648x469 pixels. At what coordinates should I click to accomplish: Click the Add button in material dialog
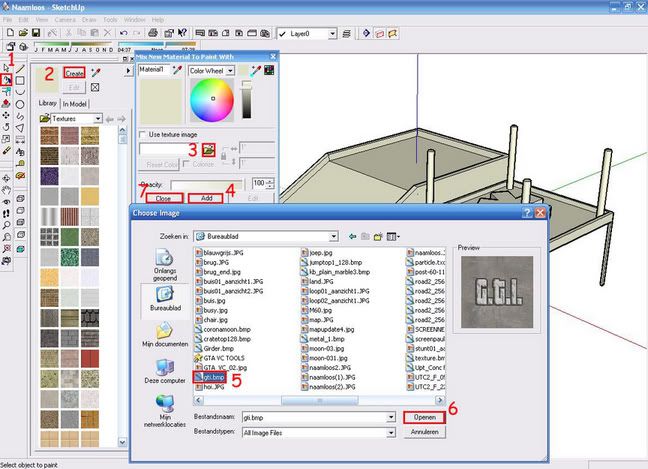tap(206, 198)
